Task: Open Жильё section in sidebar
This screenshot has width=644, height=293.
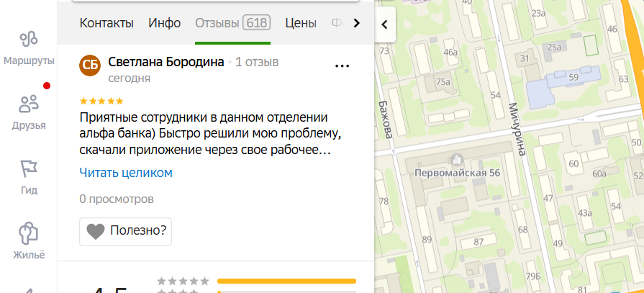Action: tap(28, 241)
